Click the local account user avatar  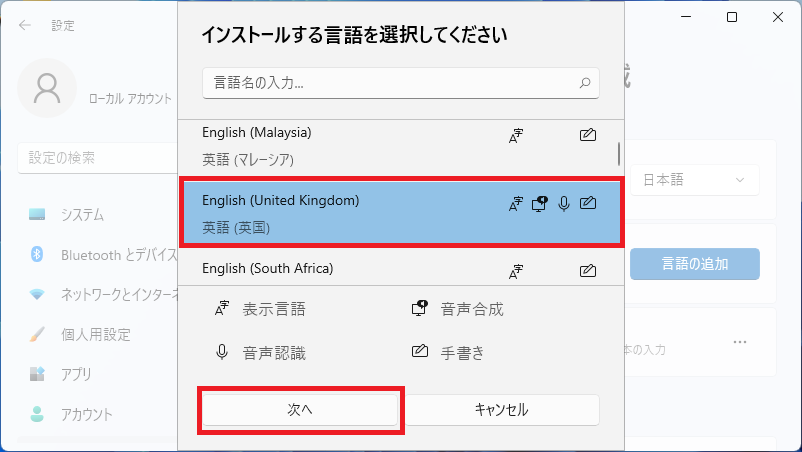47,88
